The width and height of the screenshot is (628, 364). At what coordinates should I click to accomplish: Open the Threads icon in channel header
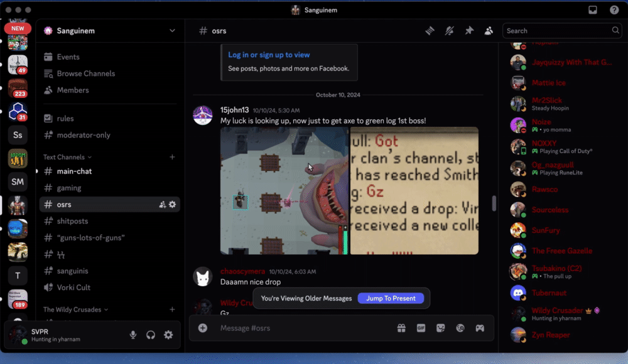click(430, 31)
